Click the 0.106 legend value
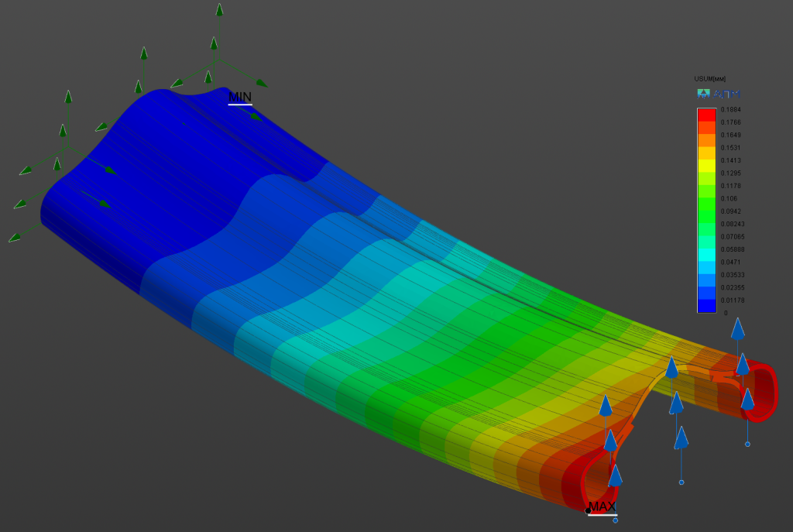 pyautogui.click(x=729, y=198)
